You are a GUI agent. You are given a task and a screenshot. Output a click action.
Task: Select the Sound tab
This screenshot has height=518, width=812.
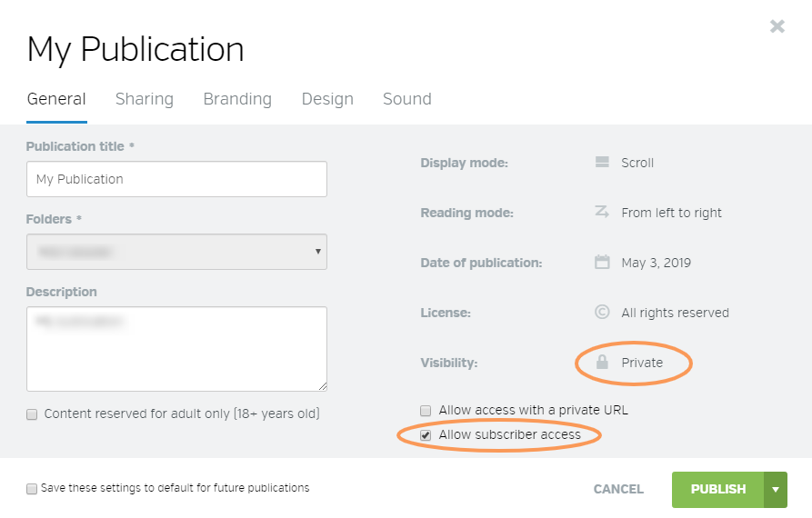[x=406, y=99]
